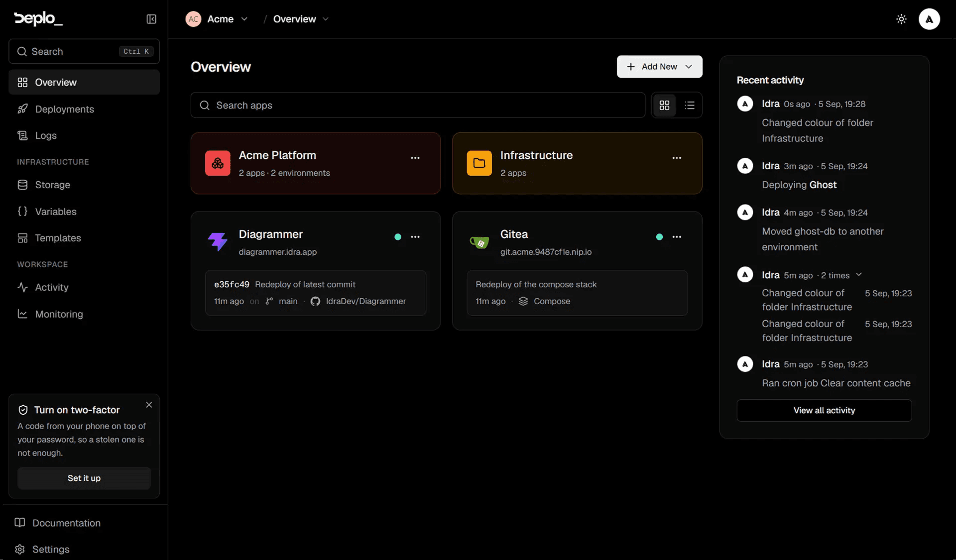The image size is (956, 560).
Task: Open Diagrammer app title
Action: (270, 234)
